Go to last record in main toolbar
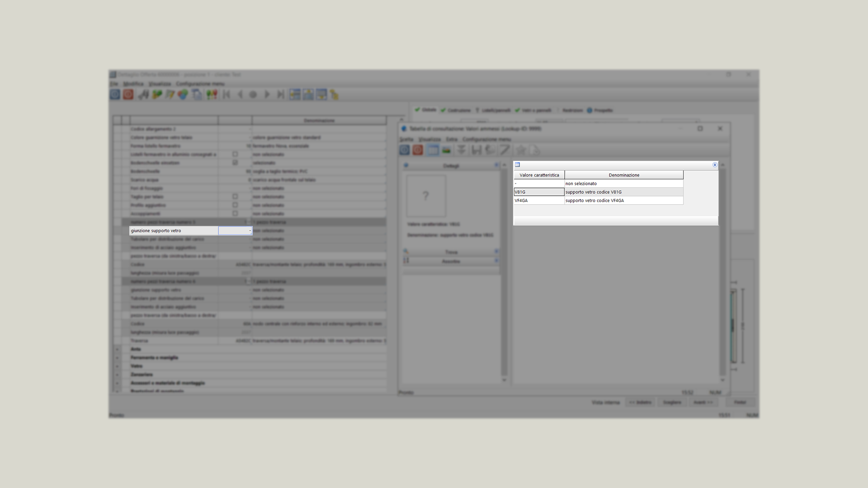The image size is (868, 488). [281, 94]
